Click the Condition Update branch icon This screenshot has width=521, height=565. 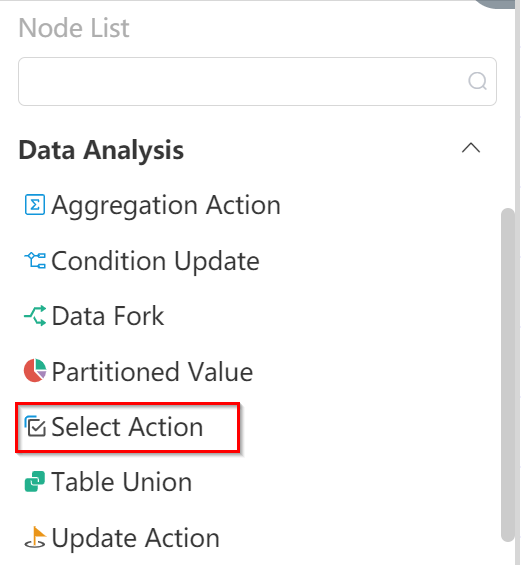(35, 260)
